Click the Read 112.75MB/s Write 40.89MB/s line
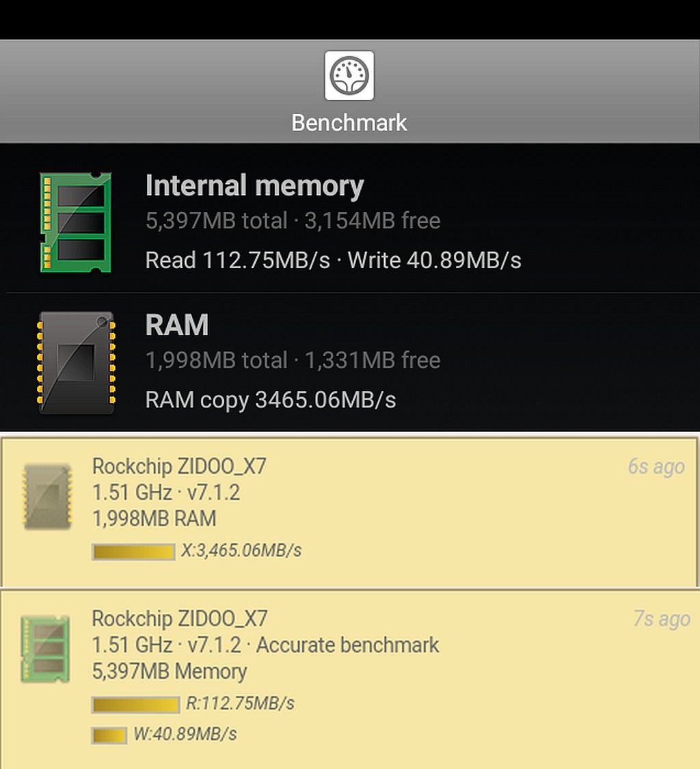Viewport: 700px width, 769px height. point(333,260)
